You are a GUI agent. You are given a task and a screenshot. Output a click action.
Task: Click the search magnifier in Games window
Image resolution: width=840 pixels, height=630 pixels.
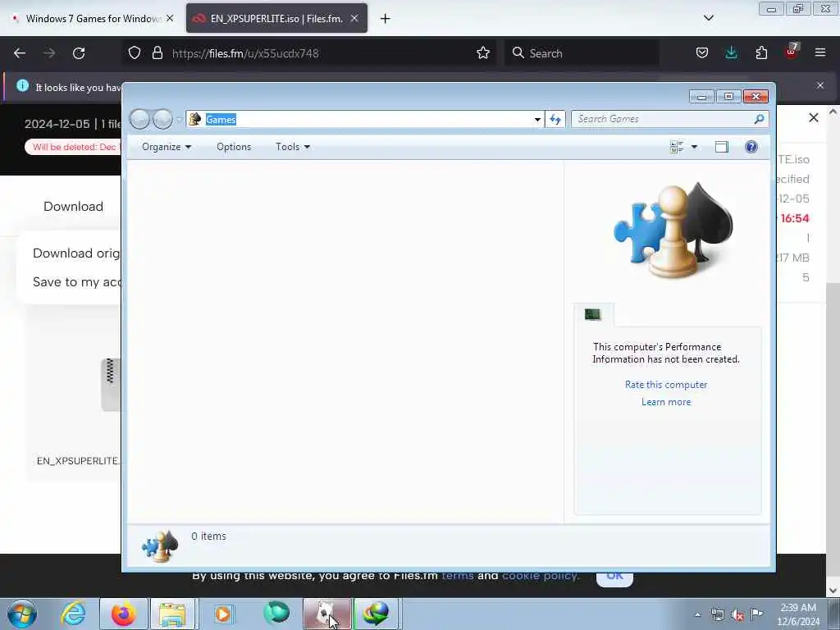[x=759, y=119]
